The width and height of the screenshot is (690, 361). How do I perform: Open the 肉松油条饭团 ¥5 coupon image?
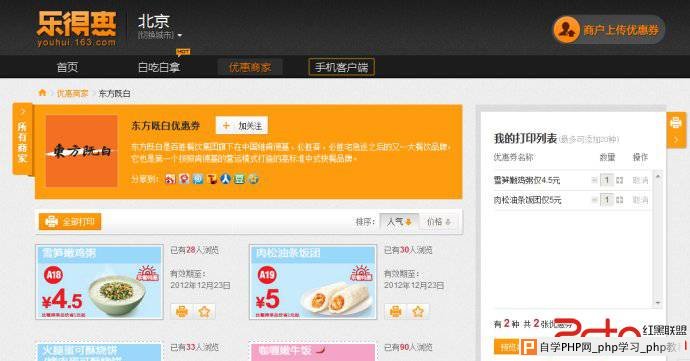point(313,282)
